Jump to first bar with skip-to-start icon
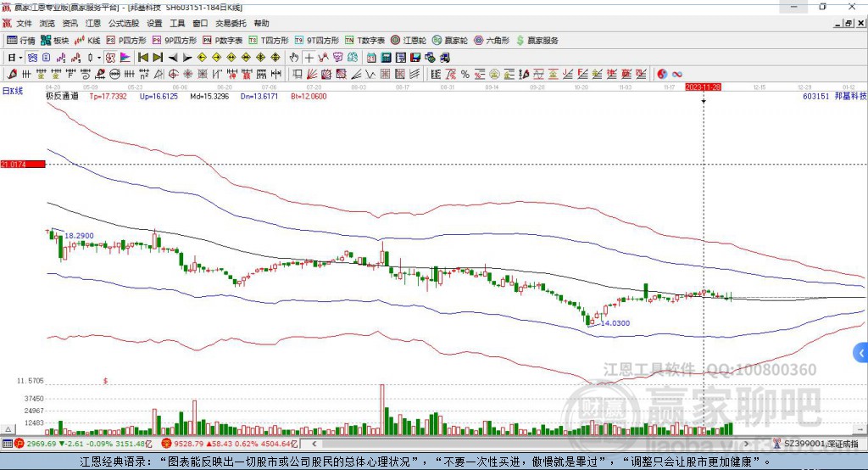 143,58
